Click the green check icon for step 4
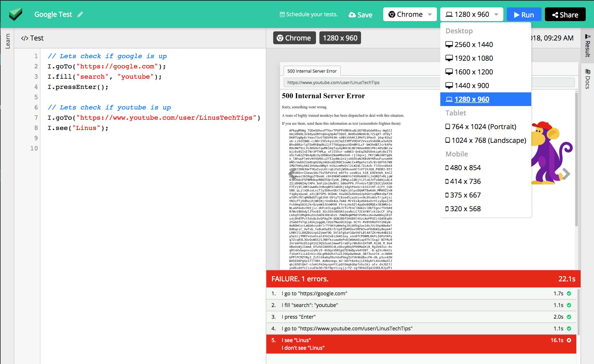Image resolution: width=594 pixels, height=364 pixels. 569,329
